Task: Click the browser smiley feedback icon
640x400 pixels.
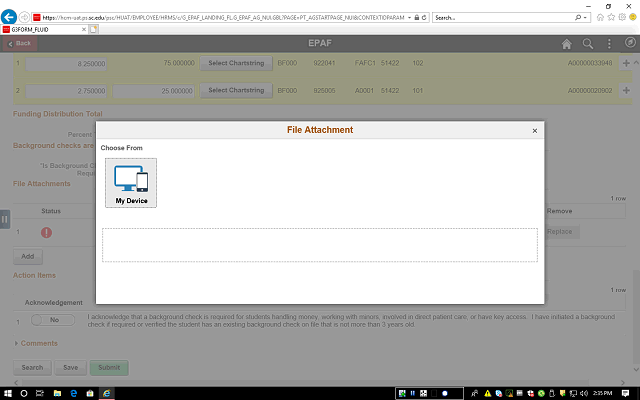Action: click(633, 17)
